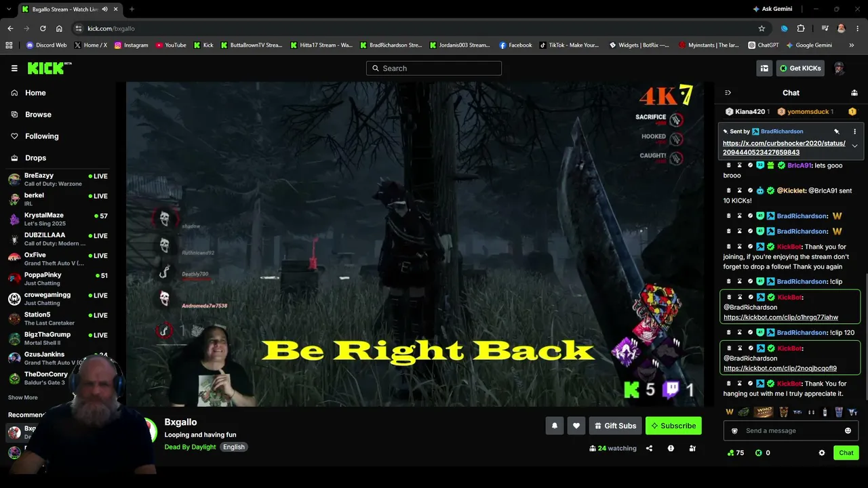Unpin the pinned message by BradRichardson
The height and width of the screenshot is (488, 868).
(837, 131)
